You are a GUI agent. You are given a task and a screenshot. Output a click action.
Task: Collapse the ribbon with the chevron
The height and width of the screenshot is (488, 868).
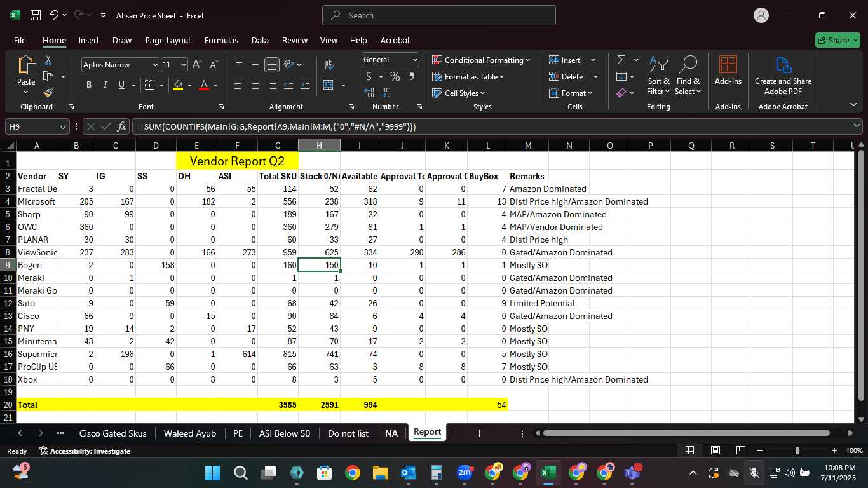click(853, 105)
